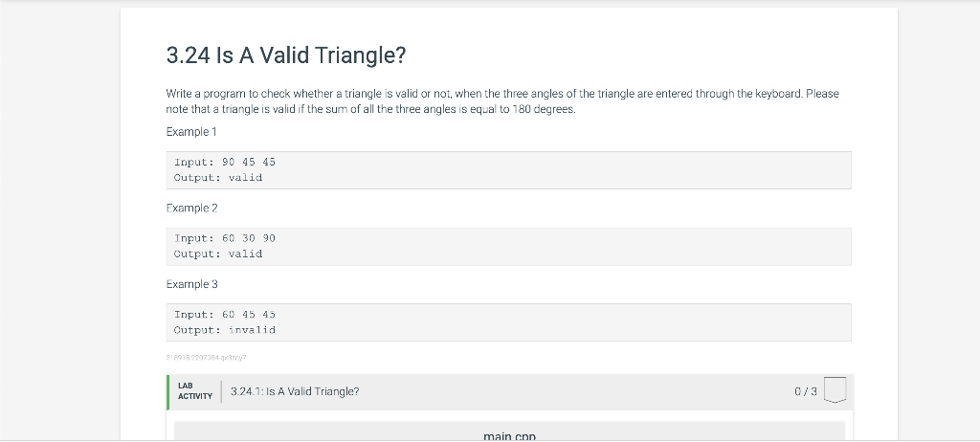
Task: Click the green accent bar of lab activity header
Action: 168,392
